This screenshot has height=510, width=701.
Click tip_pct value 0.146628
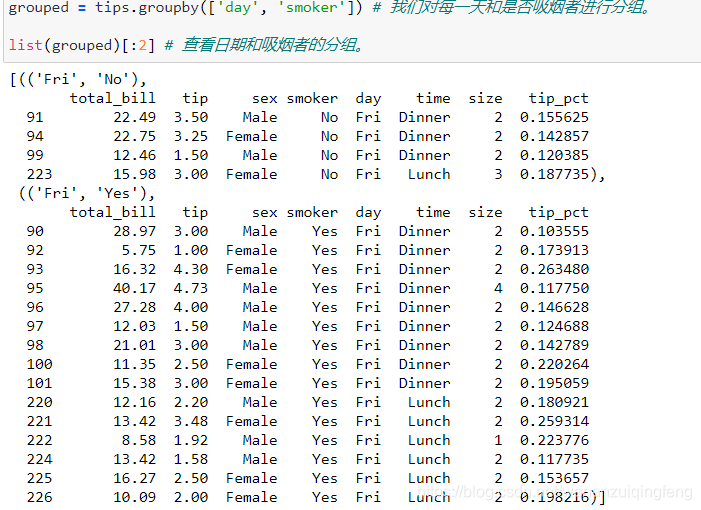click(x=554, y=307)
